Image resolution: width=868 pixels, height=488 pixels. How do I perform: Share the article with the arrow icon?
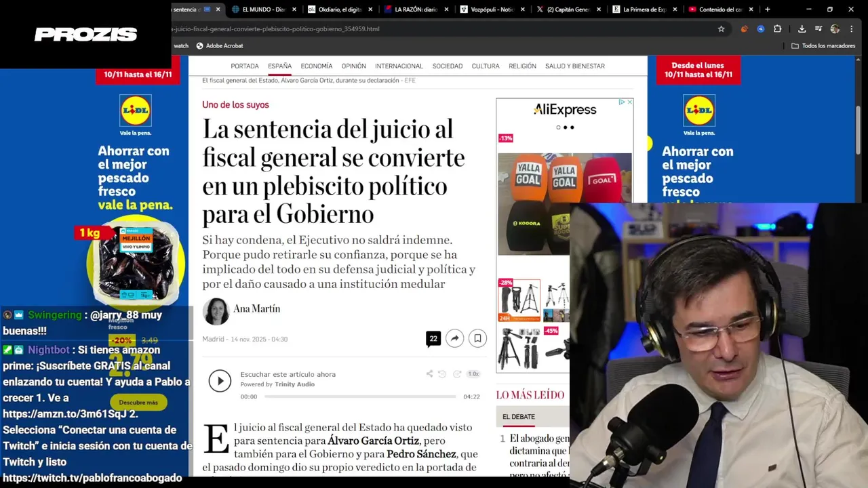tap(454, 339)
